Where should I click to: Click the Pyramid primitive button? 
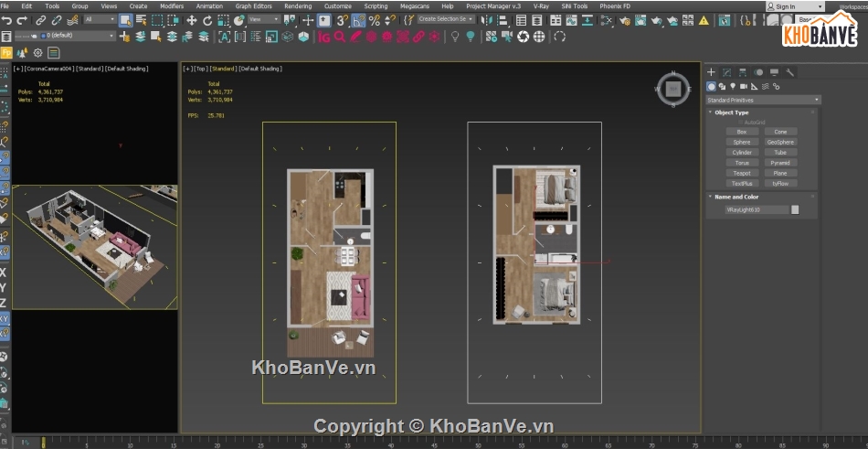coord(780,163)
